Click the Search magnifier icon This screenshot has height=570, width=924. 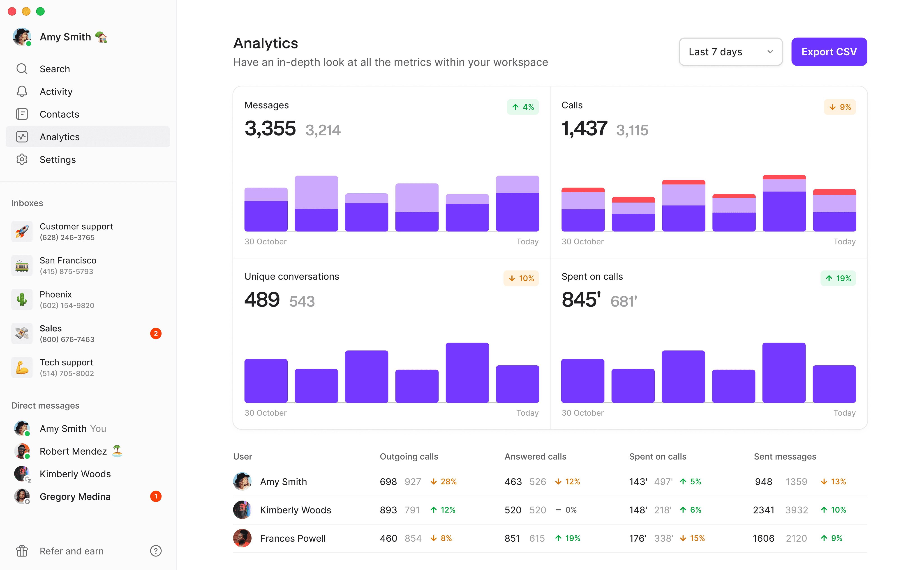tap(22, 69)
